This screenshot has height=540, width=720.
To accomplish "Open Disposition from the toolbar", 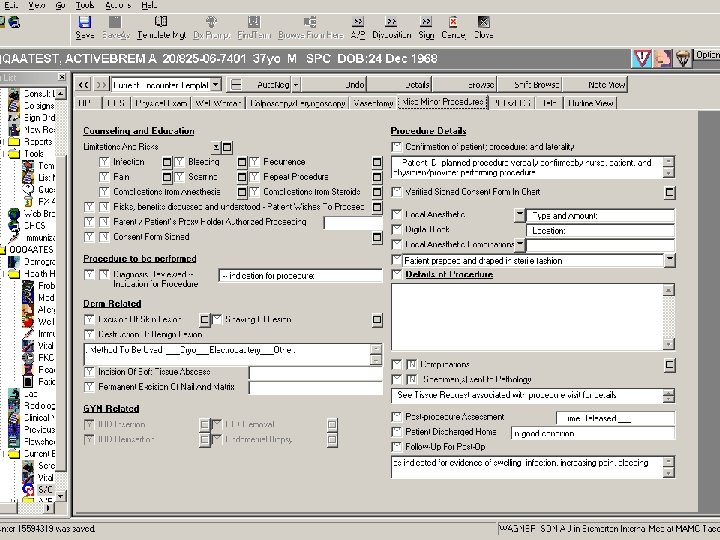I will point(391,28).
